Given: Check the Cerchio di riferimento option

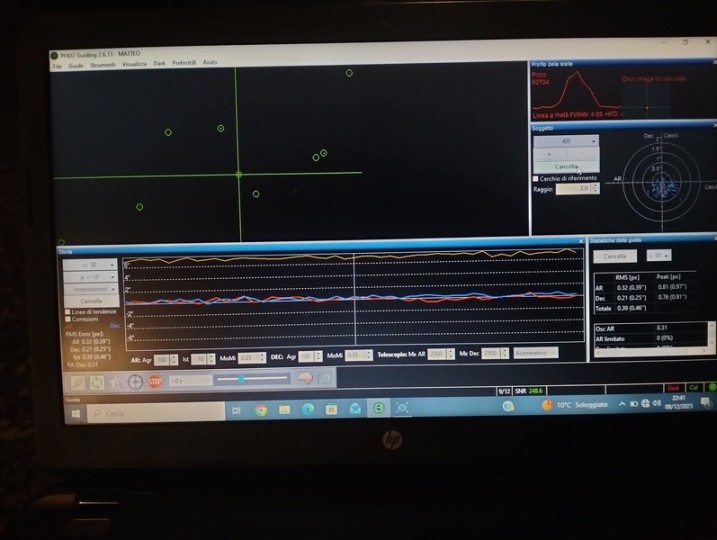Looking at the screenshot, I should point(536,178).
